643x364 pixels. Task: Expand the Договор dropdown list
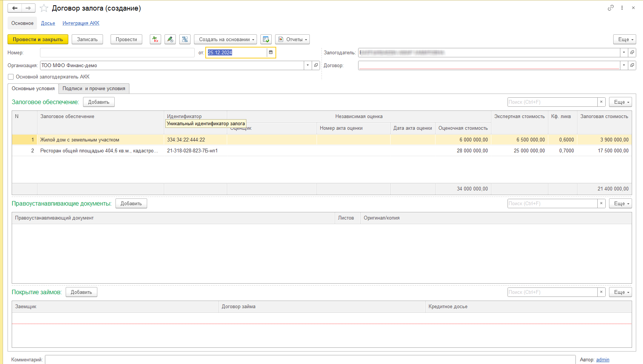pyautogui.click(x=624, y=65)
